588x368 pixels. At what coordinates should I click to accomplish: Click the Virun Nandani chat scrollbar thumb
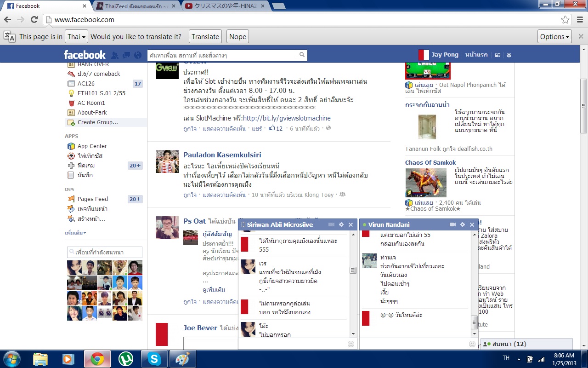[475, 322]
